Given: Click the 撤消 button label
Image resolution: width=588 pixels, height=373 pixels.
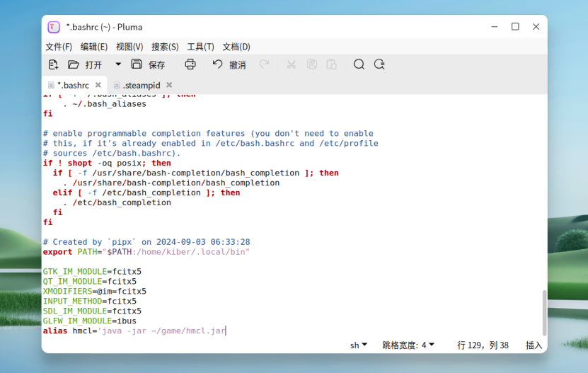Looking at the screenshot, I should pos(237,65).
